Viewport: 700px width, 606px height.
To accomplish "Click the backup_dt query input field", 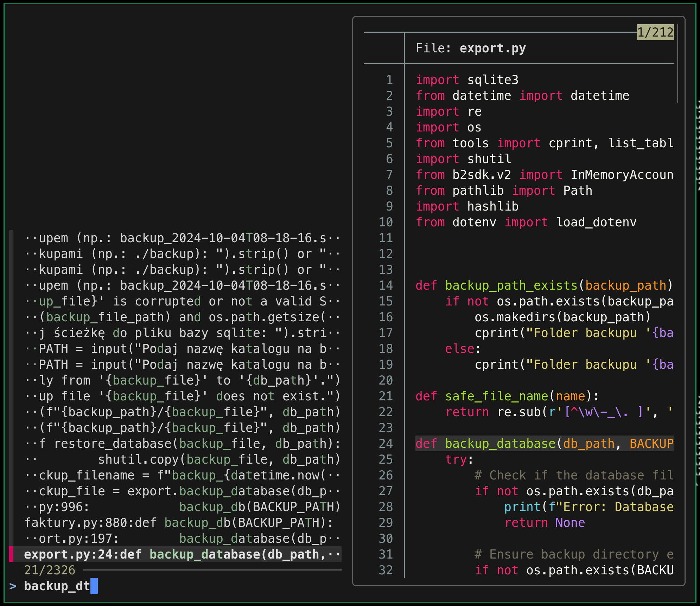I will click(57, 586).
